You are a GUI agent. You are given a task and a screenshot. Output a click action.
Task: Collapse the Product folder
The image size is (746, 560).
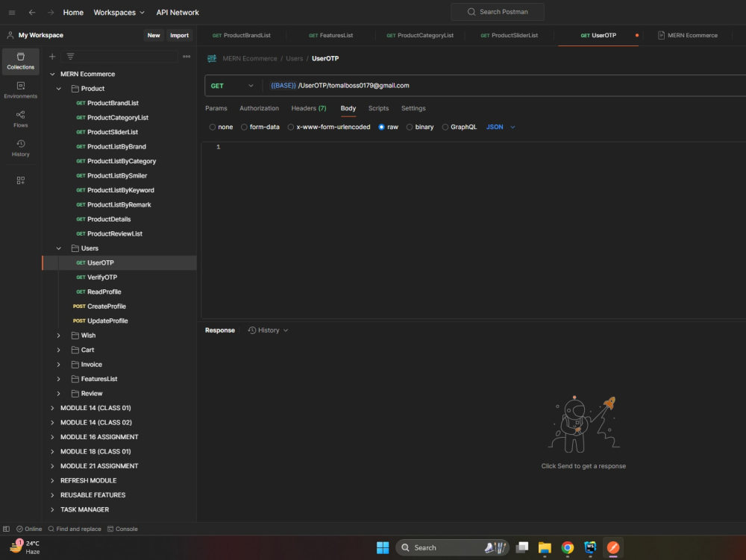(58, 89)
